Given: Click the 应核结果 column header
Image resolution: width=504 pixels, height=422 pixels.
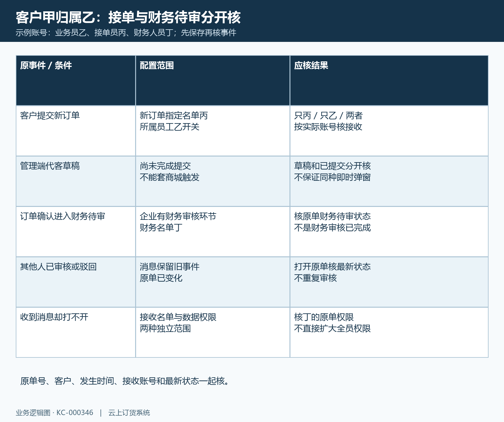Looking at the screenshot, I should (389, 81).
